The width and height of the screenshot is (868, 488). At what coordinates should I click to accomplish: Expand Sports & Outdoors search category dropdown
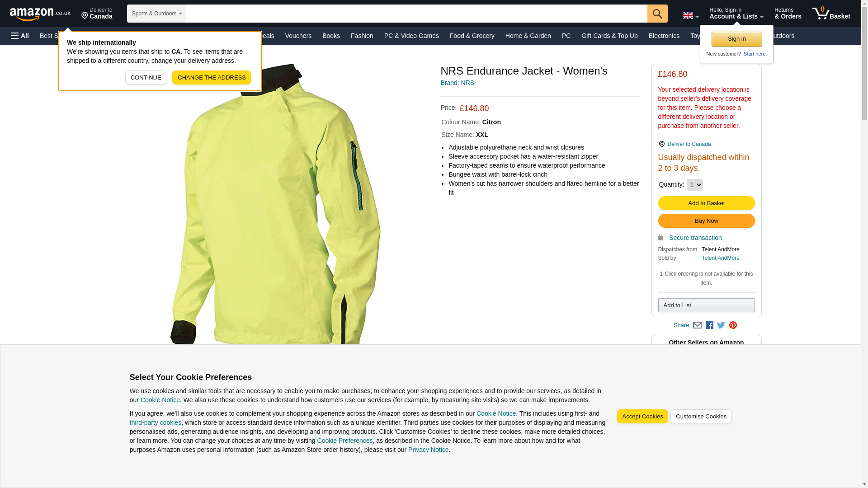[x=156, y=14]
